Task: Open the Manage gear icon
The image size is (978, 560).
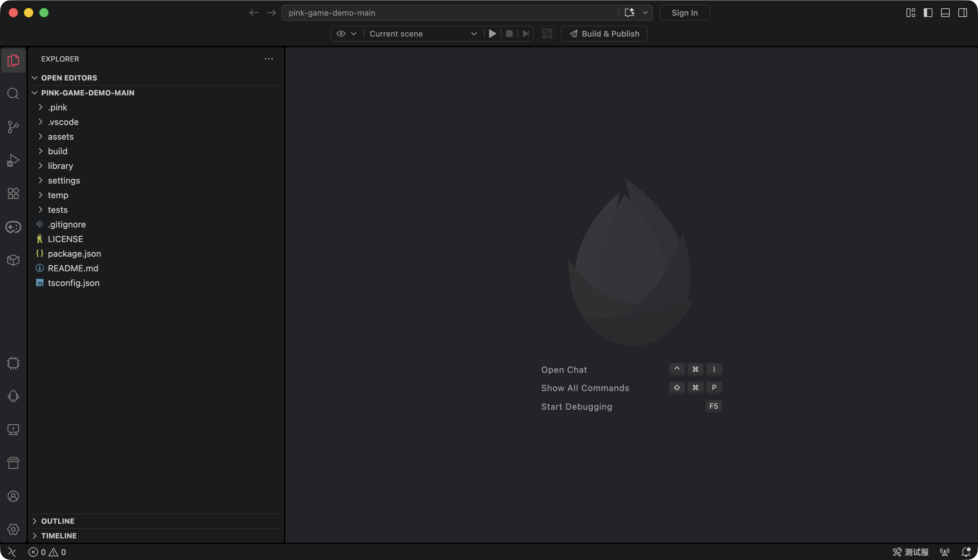Action: (x=13, y=530)
